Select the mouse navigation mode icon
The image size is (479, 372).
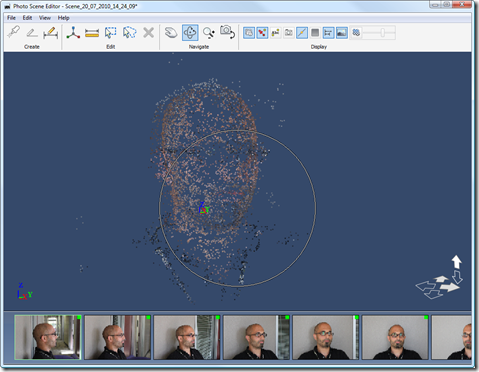pyautogui.click(x=171, y=33)
